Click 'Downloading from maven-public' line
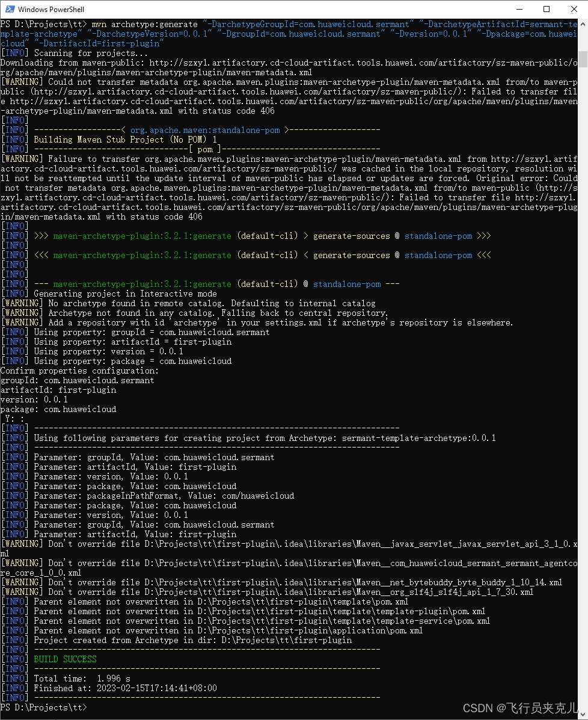 [x=289, y=67]
